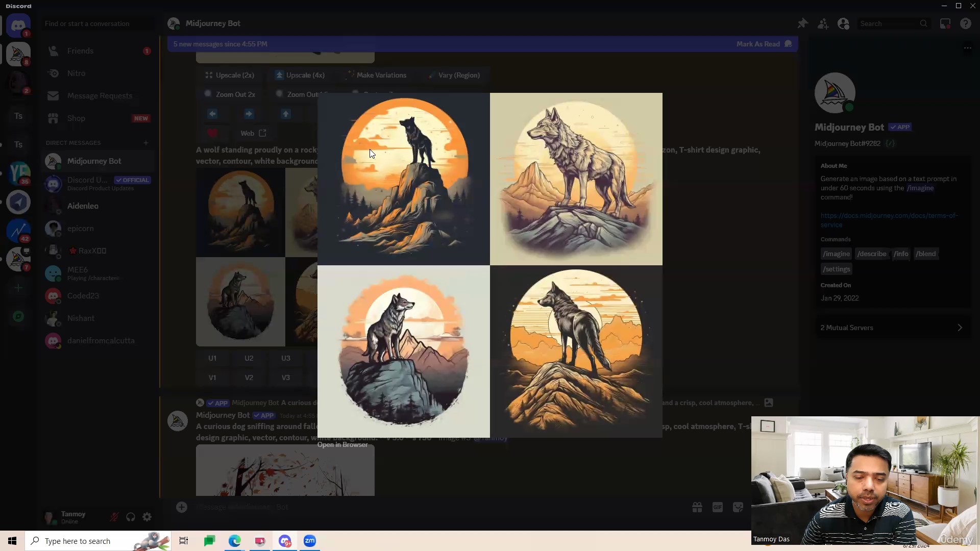Image resolution: width=980 pixels, height=551 pixels.
Task: Click the red heart favorite button
Action: tap(212, 133)
